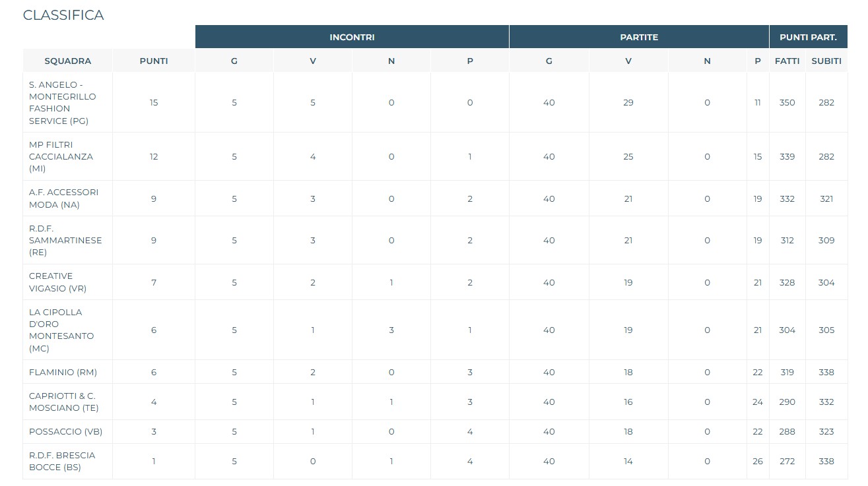Click the S. Angelo - Montegrillo Fashion Service team name
Viewport: 868px width, 486px height.
[x=62, y=102]
